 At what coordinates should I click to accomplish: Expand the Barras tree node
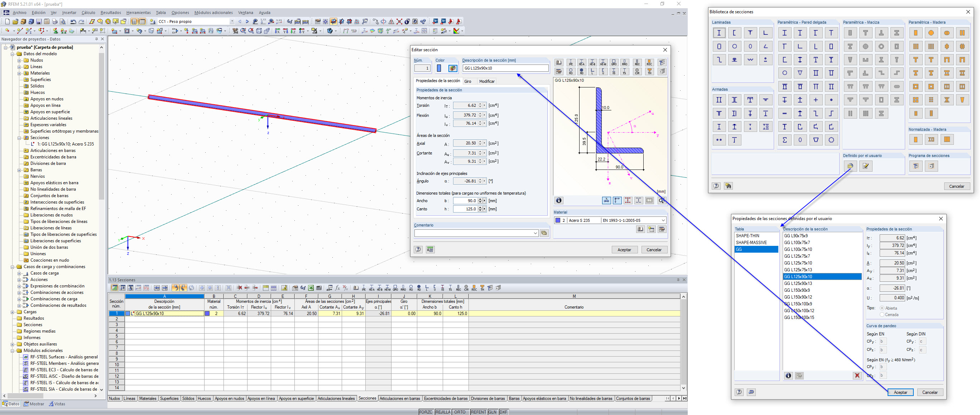tap(19, 170)
